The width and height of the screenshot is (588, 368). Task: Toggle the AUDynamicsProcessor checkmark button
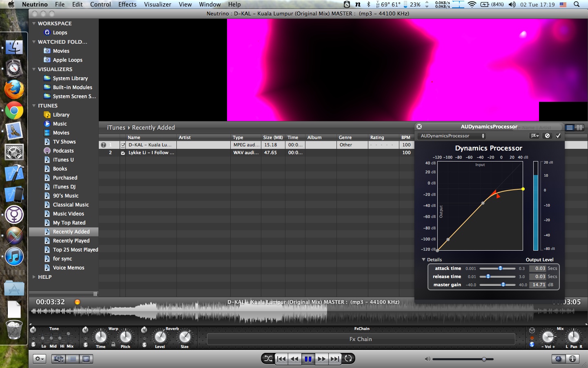click(558, 136)
